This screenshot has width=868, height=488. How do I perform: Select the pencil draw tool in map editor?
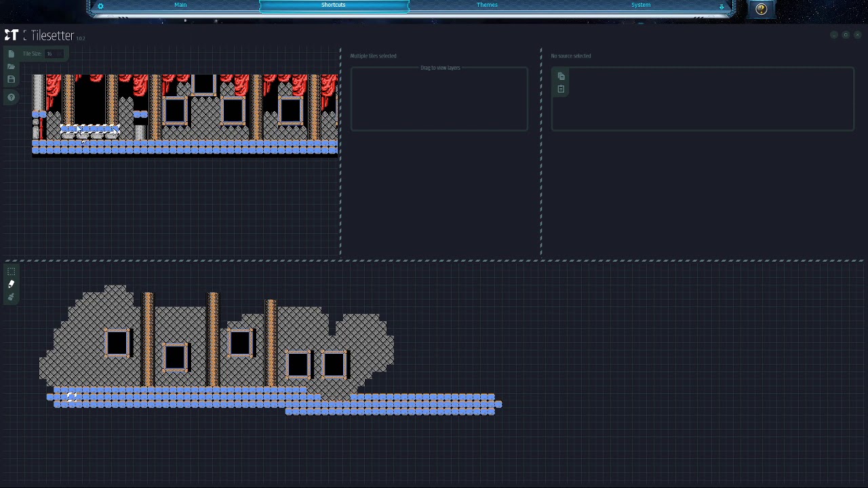pos(11,284)
